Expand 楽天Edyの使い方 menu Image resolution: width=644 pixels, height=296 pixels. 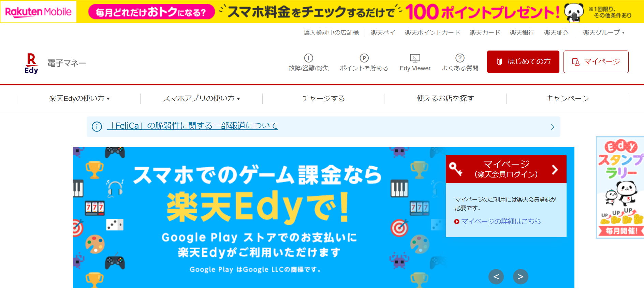coord(79,98)
